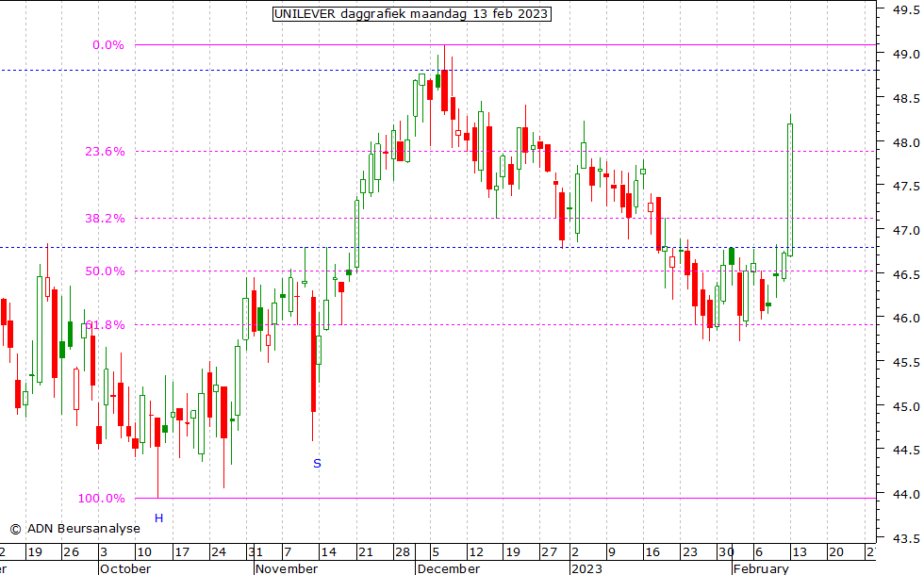This screenshot has height=575, width=924.
Task: Click the 48.0 price axis label
Action: click(x=906, y=142)
